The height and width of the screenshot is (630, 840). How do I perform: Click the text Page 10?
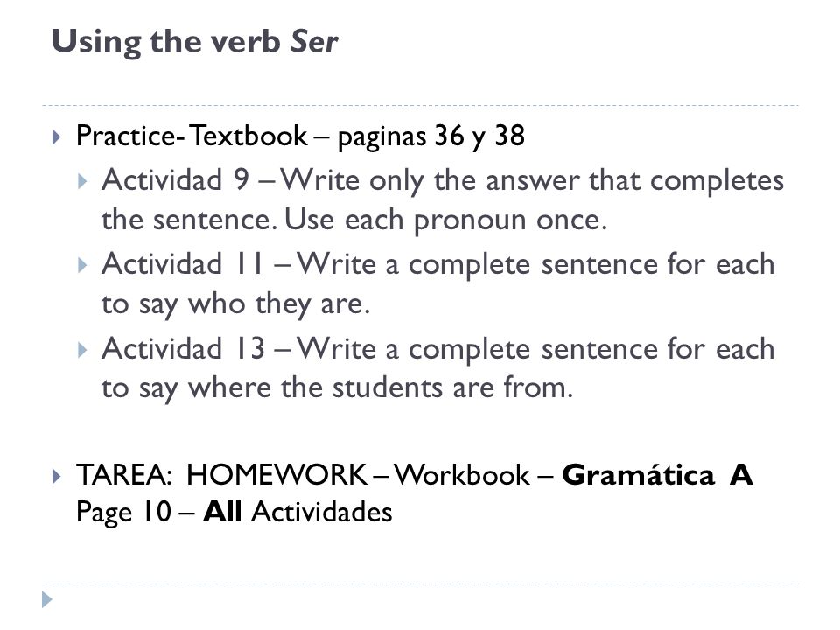(123, 513)
